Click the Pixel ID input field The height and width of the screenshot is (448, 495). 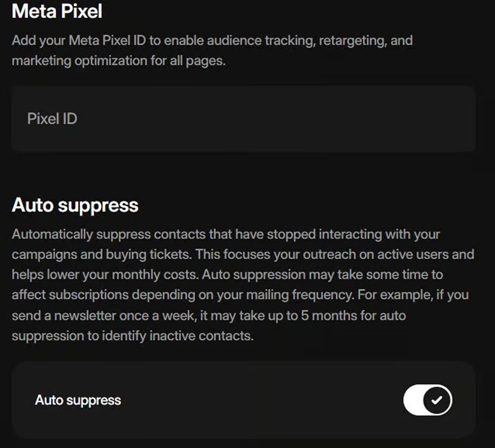pyautogui.click(x=243, y=119)
